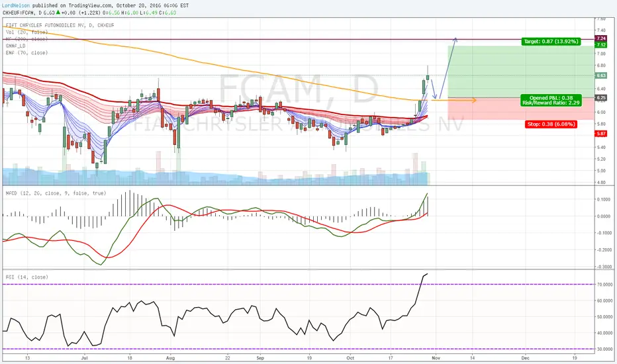Click the green Target 0.87 (13.92%) label
This screenshot has height=364, width=617.
coord(551,41)
